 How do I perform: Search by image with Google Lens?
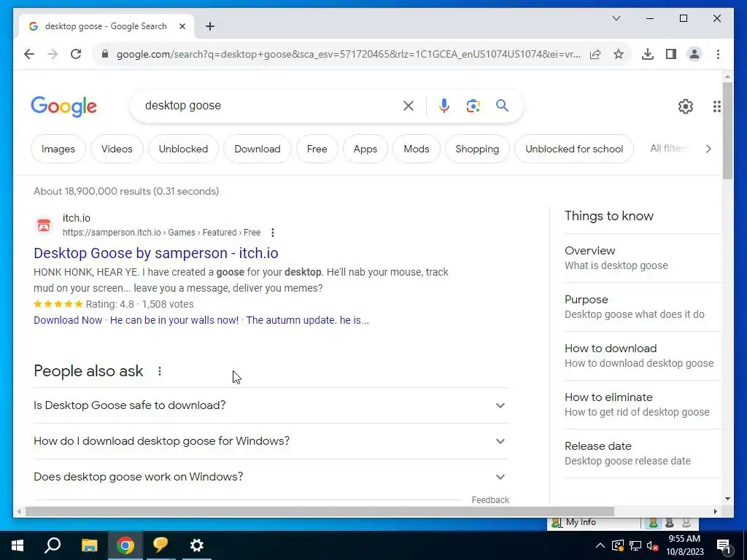473,106
